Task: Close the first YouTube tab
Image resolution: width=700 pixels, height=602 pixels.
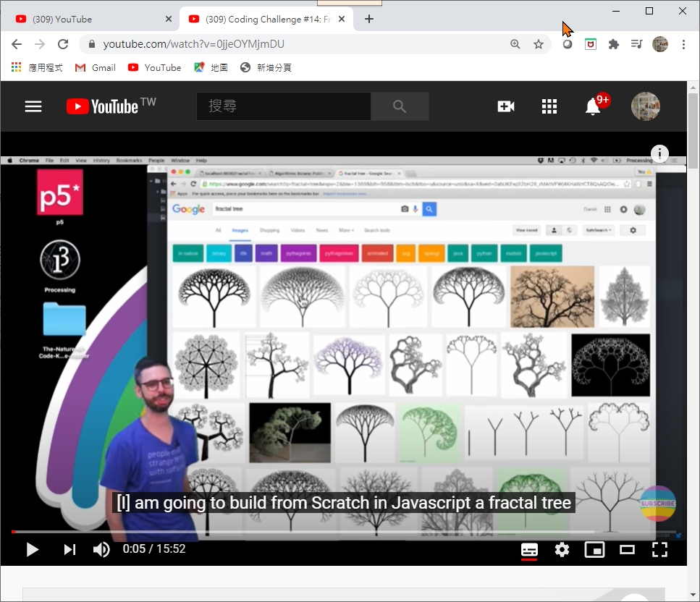Action: click(x=168, y=20)
